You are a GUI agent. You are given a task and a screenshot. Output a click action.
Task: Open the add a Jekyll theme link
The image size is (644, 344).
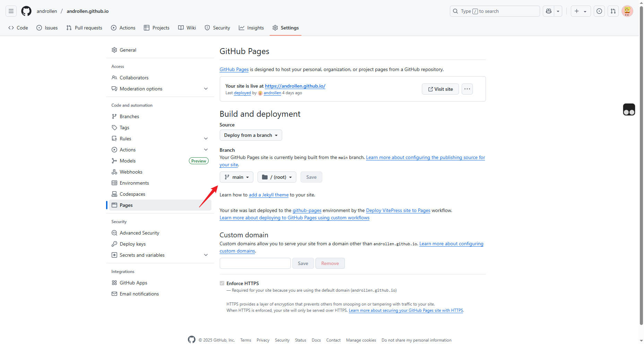(269, 195)
